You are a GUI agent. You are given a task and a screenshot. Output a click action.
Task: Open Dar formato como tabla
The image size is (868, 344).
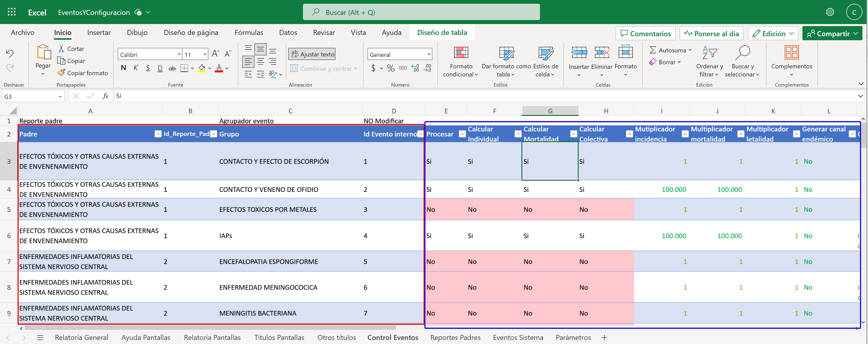click(x=506, y=62)
